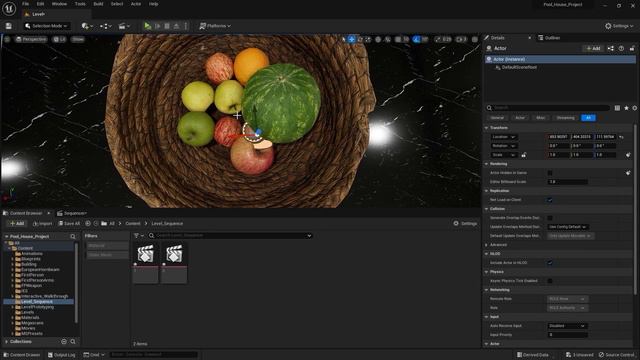The height and width of the screenshot is (360, 640).
Task: Open the property matrix grid icon in Details
Action: tap(617, 108)
